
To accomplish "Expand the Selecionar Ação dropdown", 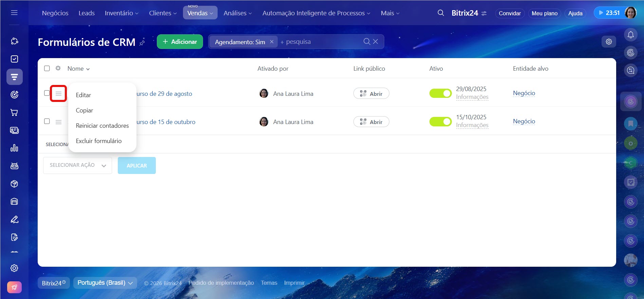I will (77, 165).
